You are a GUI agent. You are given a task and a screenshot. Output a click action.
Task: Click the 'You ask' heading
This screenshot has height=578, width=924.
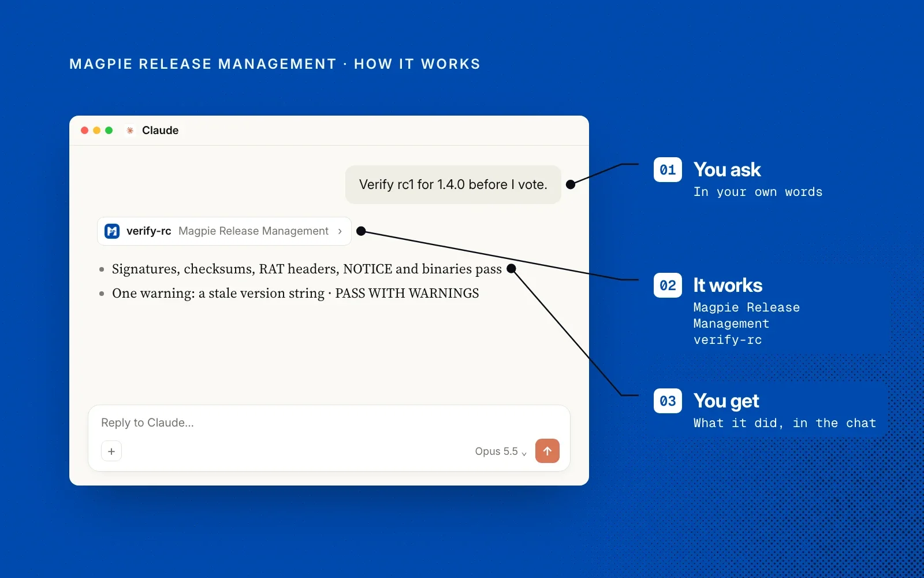point(727,170)
